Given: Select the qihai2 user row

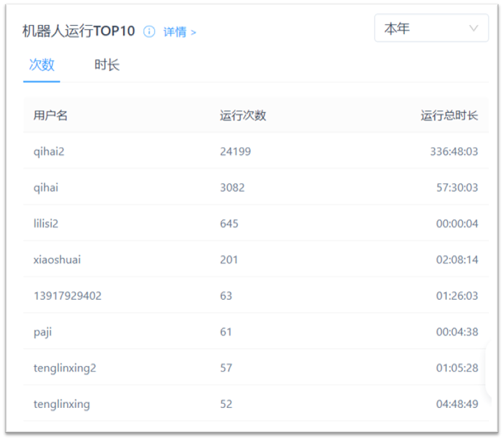Looking at the screenshot, I should (49, 151).
